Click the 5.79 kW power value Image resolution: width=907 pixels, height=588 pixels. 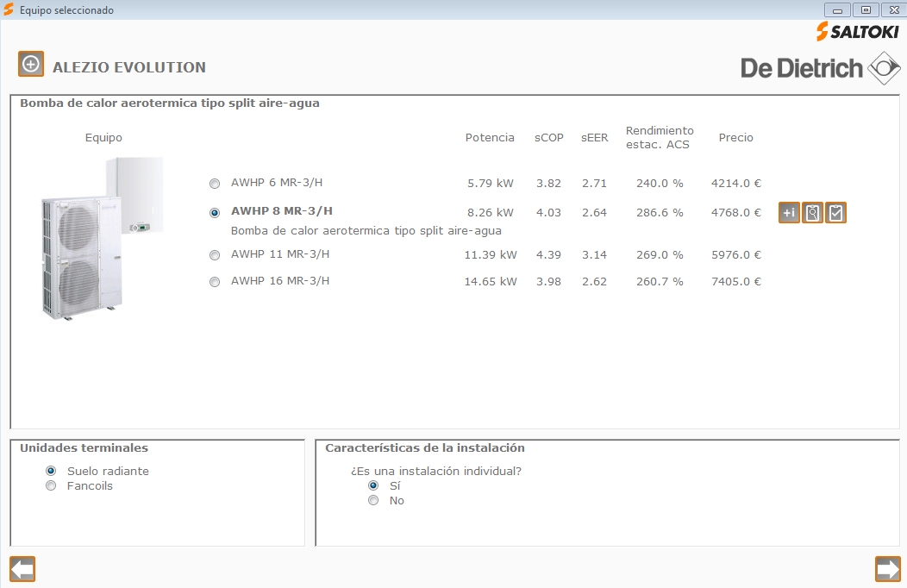(491, 184)
